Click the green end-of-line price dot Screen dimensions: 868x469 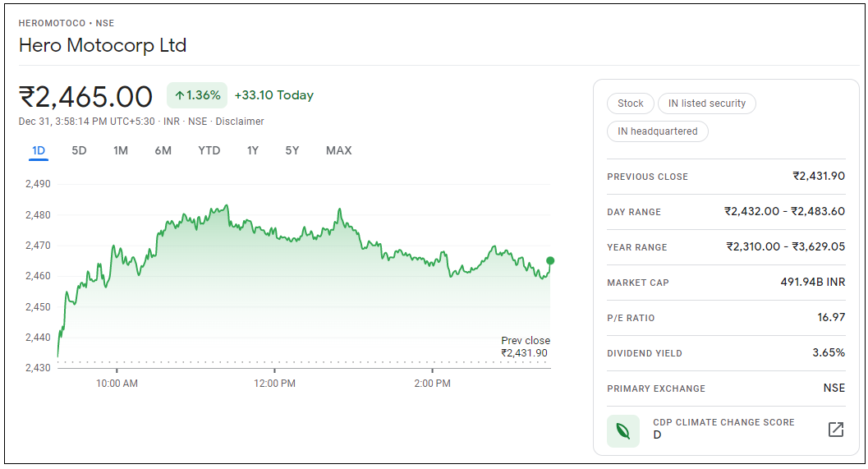click(550, 261)
